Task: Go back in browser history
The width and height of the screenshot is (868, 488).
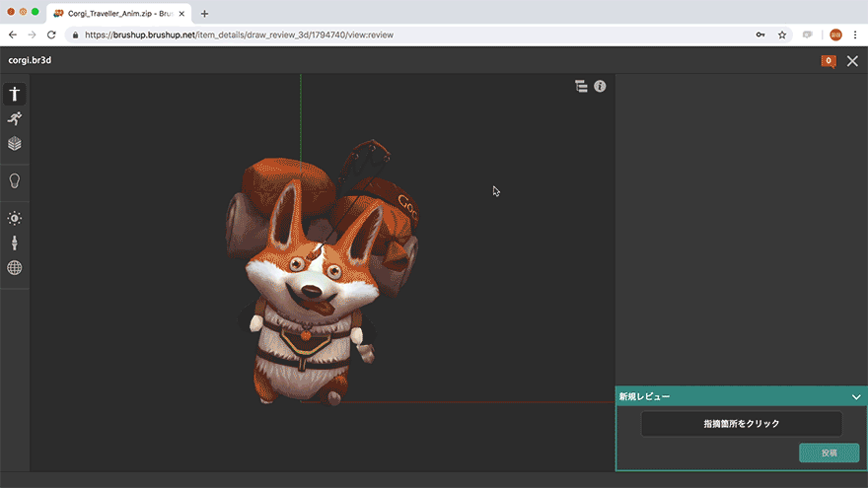Action: pos(13,35)
